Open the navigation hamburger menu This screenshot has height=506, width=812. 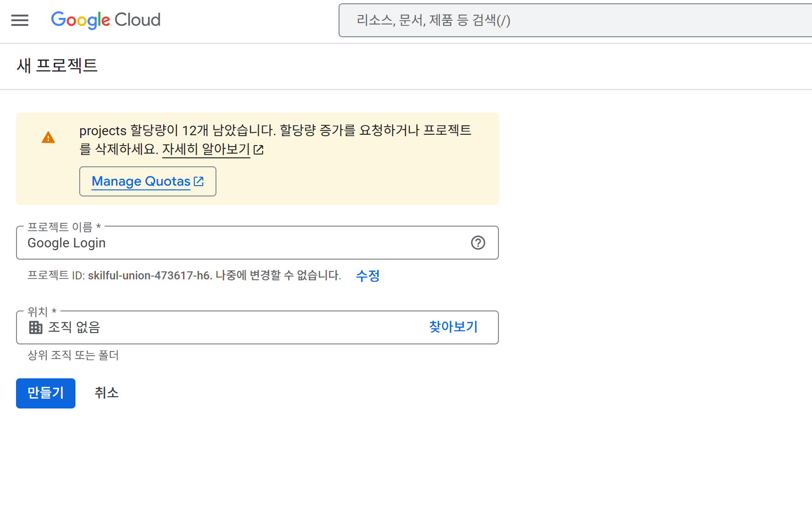click(19, 20)
